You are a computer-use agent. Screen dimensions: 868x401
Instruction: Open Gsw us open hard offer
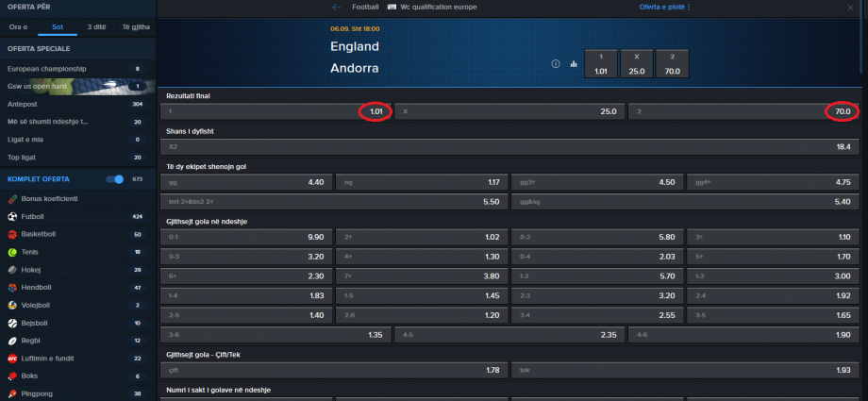[77, 87]
